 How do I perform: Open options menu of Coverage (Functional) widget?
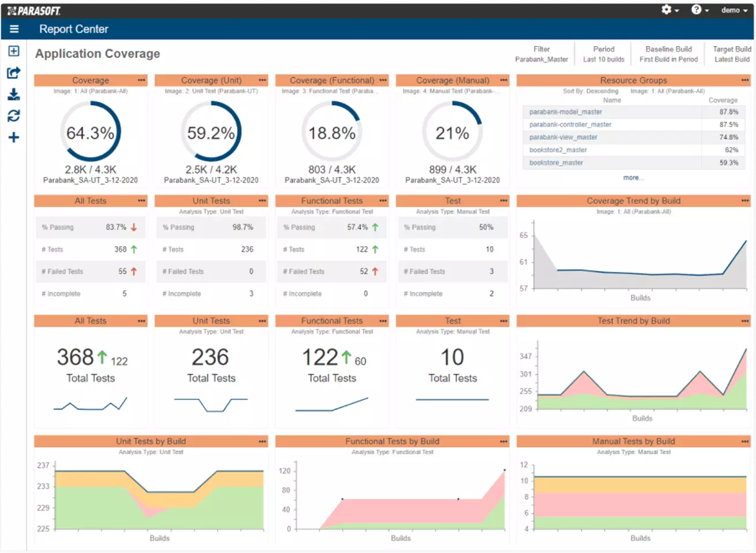tap(383, 80)
